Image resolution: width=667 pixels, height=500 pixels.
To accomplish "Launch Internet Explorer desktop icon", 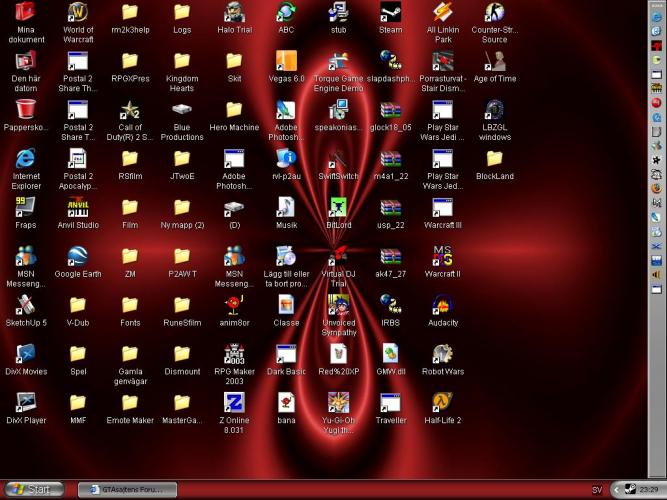I will point(26,158).
